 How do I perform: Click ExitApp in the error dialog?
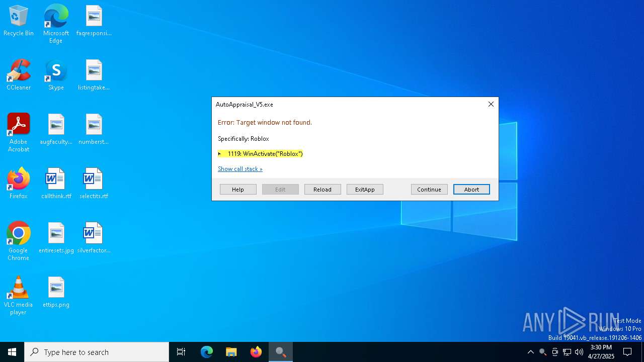pyautogui.click(x=365, y=190)
